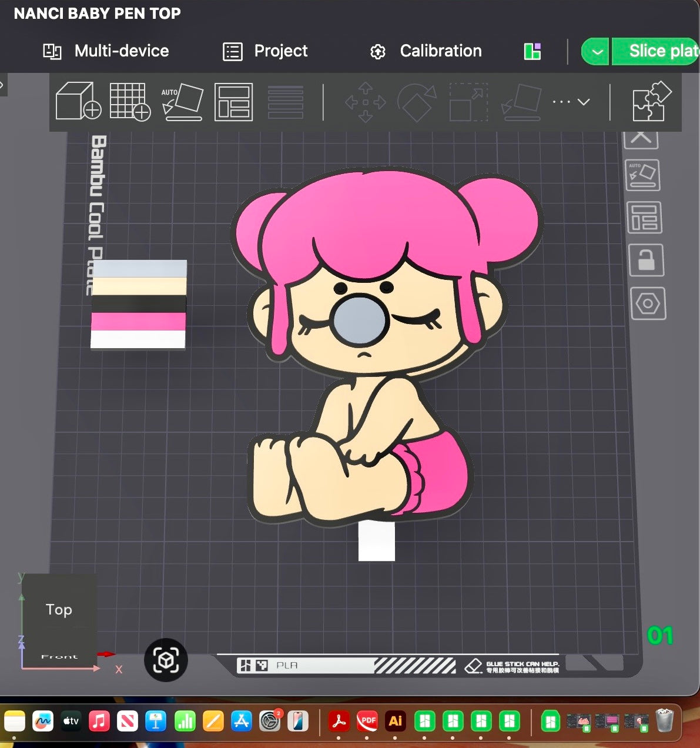
Task: Click the Add plate grid icon
Action: click(130, 102)
